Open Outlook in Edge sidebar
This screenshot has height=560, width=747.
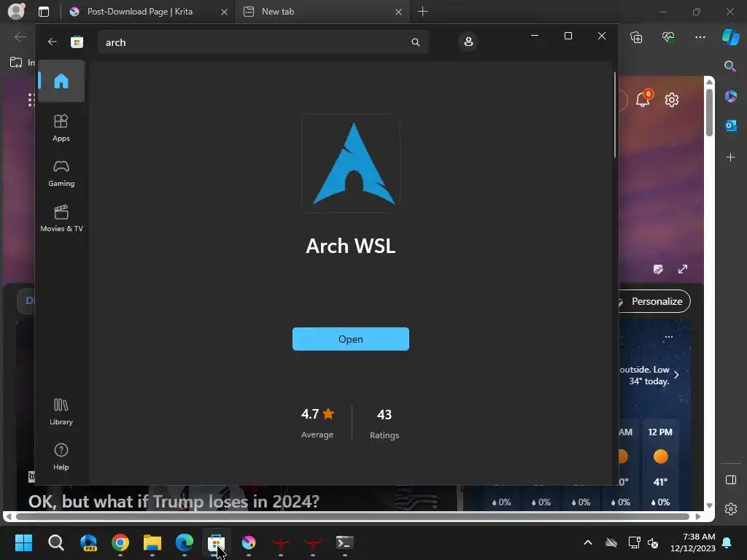coord(730,125)
